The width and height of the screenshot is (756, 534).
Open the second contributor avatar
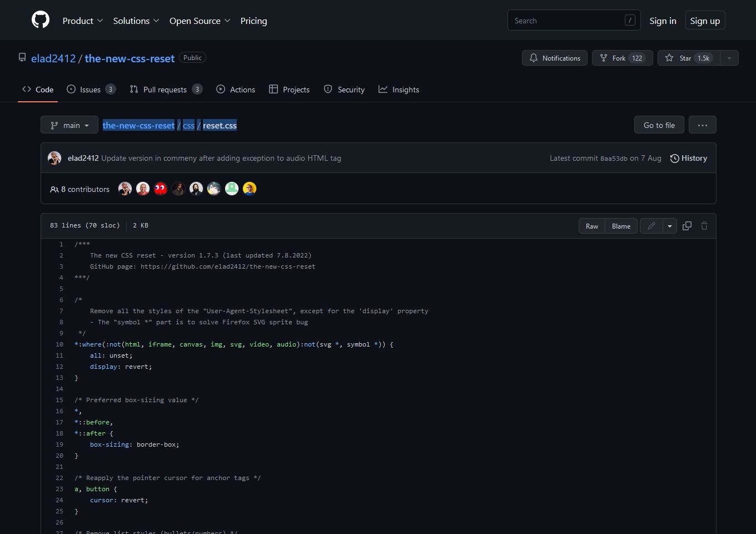(143, 189)
